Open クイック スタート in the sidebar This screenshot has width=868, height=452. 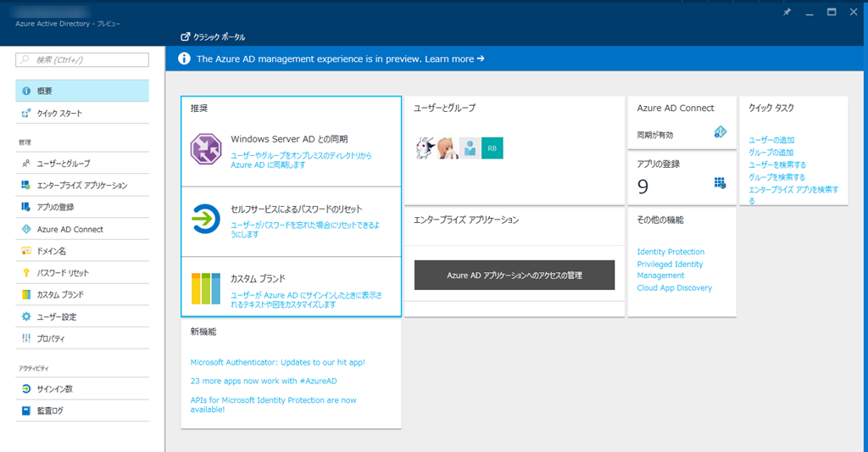point(82,113)
